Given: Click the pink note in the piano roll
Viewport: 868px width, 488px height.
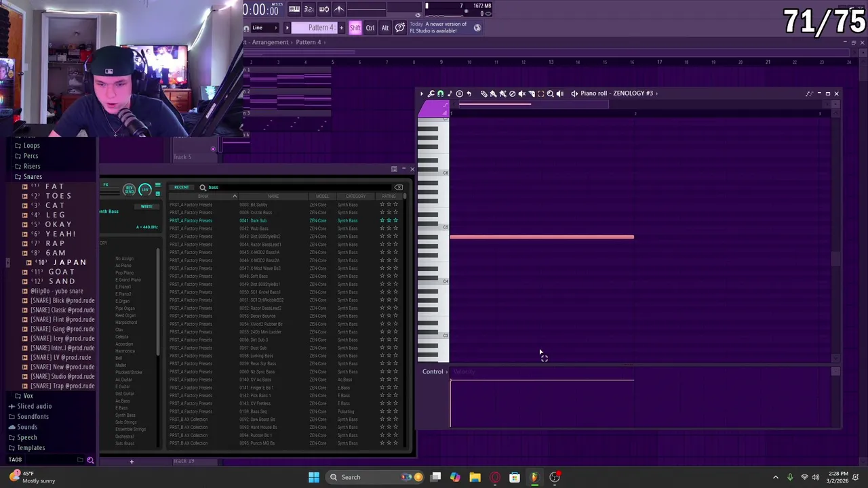Looking at the screenshot, I should (542, 237).
